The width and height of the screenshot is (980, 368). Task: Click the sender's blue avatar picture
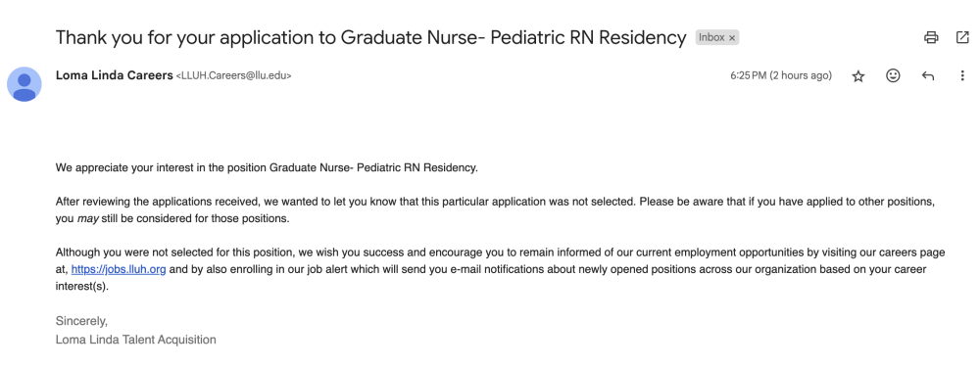click(24, 84)
